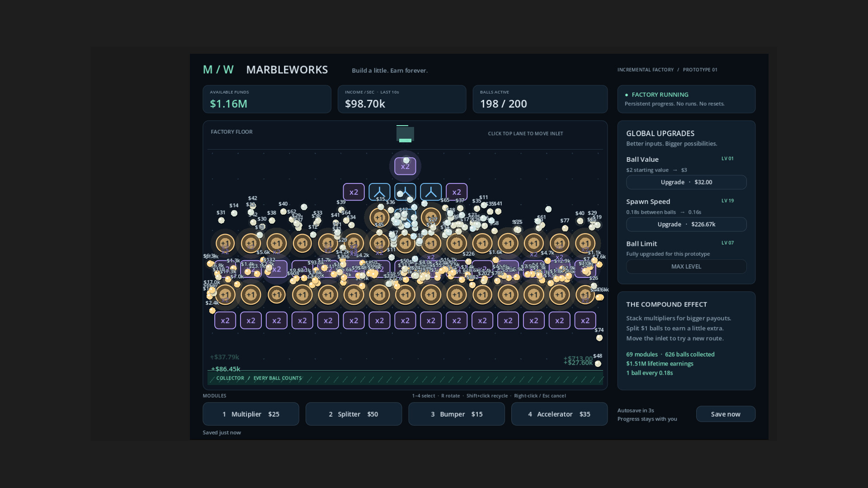
Task: Select the Multiplier module for $25
Action: click(x=251, y=414)
